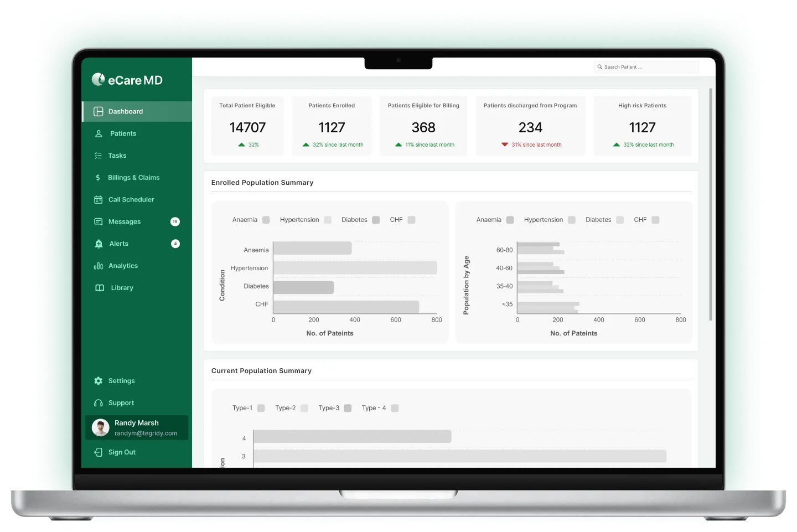
Task: Toggle the Type - 4 legend box
Action: pyautogui.click(x=395, y=408)
